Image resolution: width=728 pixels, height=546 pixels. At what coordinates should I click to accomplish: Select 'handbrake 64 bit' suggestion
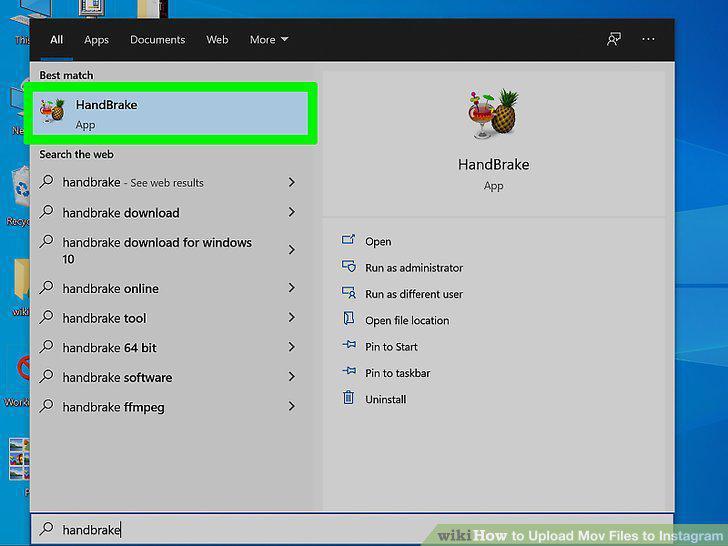(170, 348)
